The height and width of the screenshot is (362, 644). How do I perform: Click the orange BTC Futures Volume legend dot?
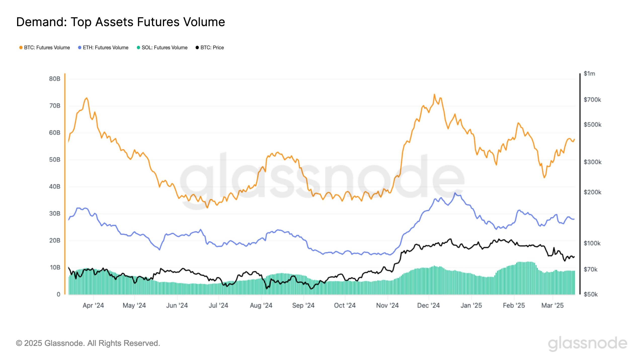click(21, 48)
